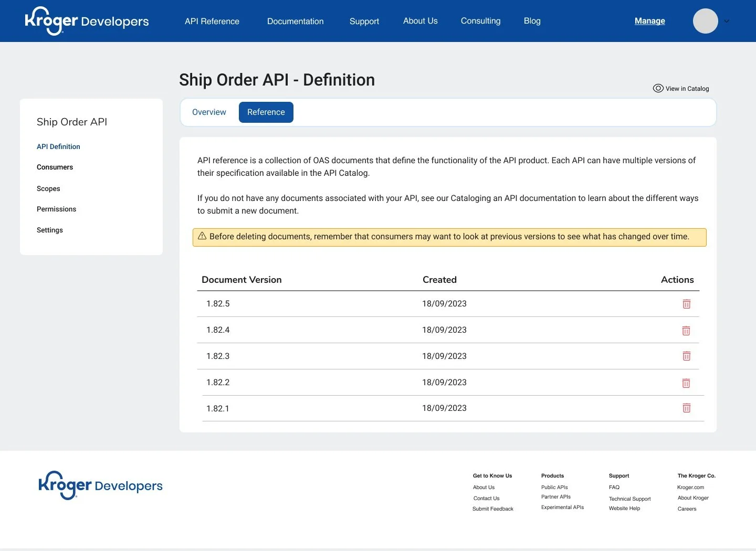This screenshot has height=551, width=756.
Task: Delete document version 1.82.5
Action: tap(686, 304)
